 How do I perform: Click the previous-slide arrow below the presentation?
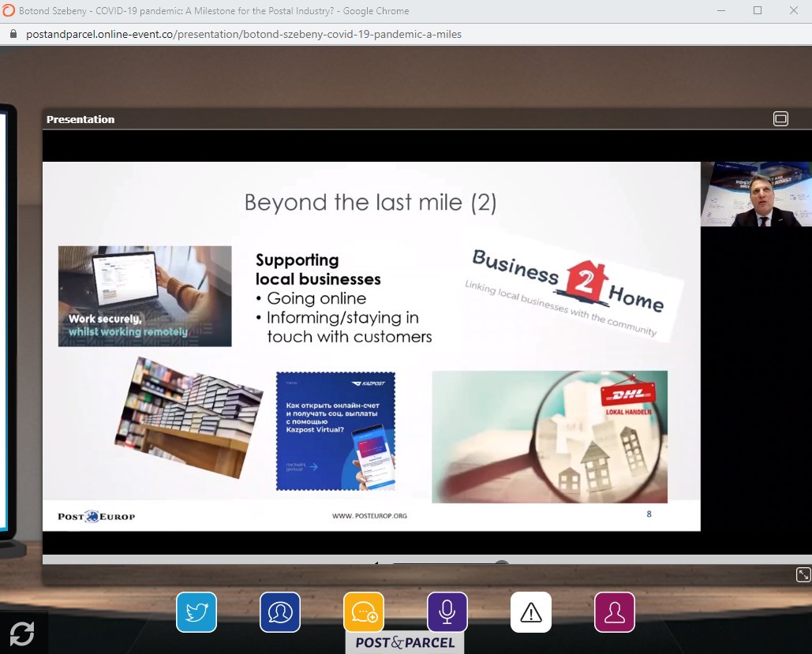click(x=376, y=564)
